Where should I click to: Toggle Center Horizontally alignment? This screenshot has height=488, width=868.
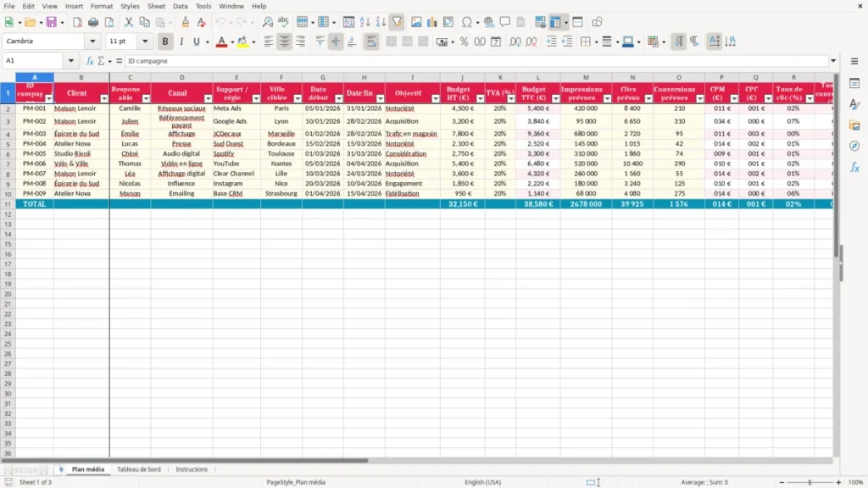click(x=285, y=42)
